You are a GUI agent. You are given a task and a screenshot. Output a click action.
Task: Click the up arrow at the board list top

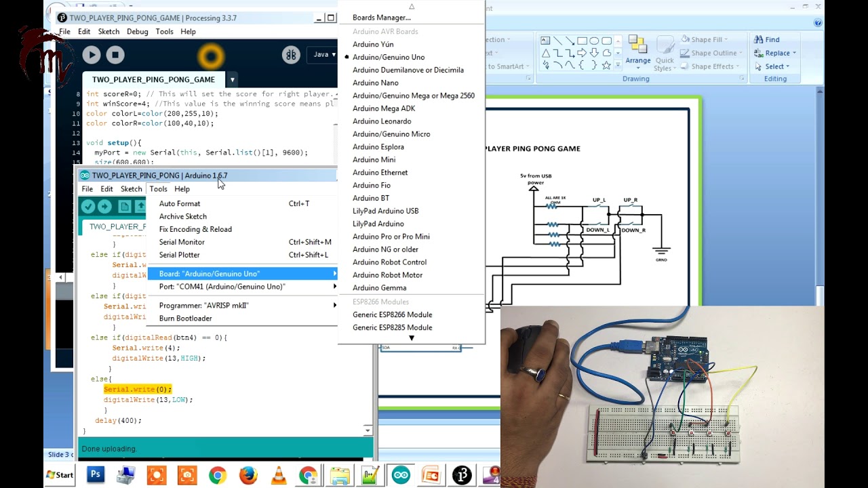pyautogui.click(x=412, y=6)
